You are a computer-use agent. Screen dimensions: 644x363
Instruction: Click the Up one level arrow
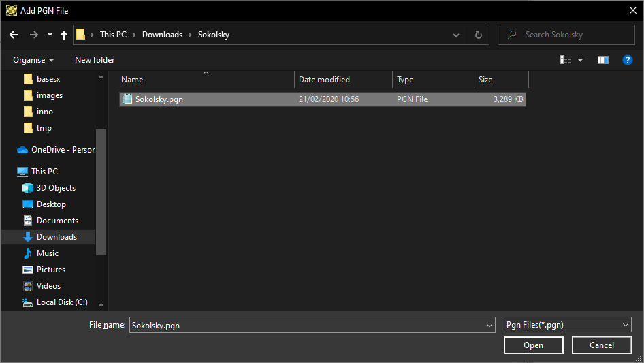(64, 35)
